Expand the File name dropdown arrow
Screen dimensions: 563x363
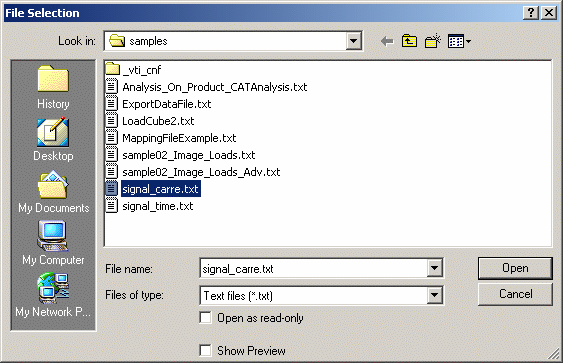coord(434,268)
